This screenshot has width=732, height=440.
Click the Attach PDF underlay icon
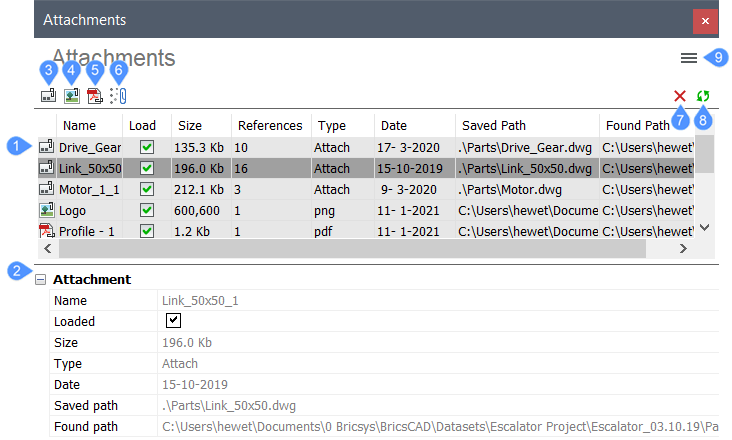[x=95, y=96]
